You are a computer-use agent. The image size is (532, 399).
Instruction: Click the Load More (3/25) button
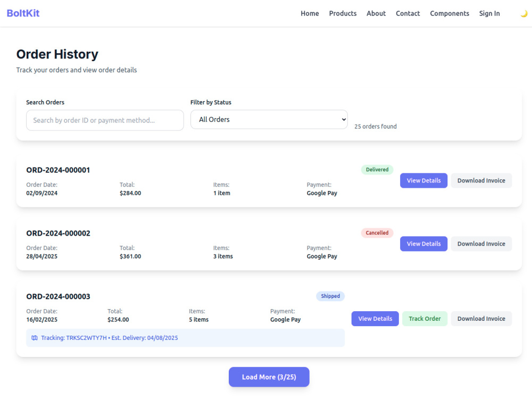(x=269, y=377)
